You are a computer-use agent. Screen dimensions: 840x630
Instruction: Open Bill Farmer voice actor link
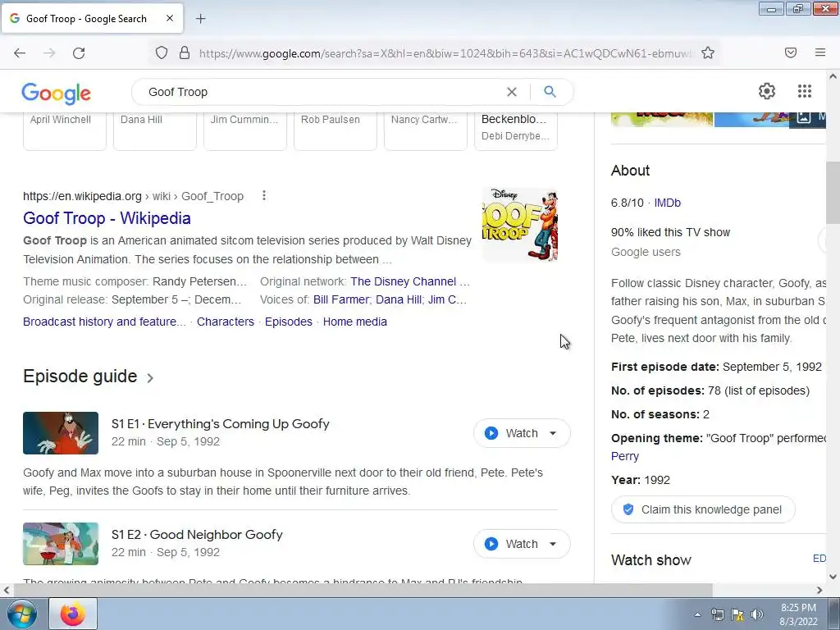click(340, 299)
